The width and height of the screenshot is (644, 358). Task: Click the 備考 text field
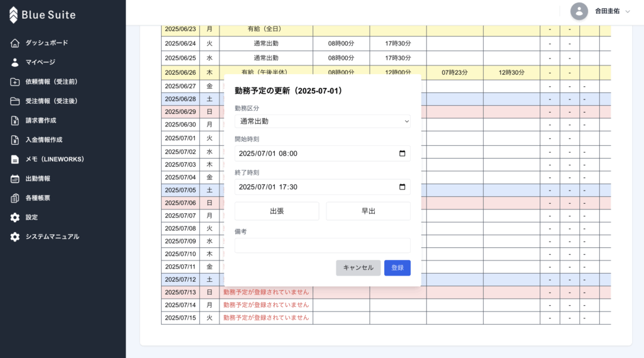coord(323,245)
